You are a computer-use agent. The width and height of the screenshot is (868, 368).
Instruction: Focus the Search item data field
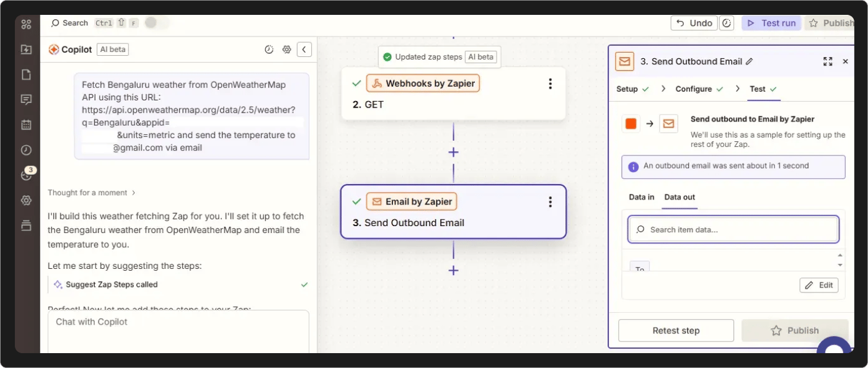(x=733, y=229)
